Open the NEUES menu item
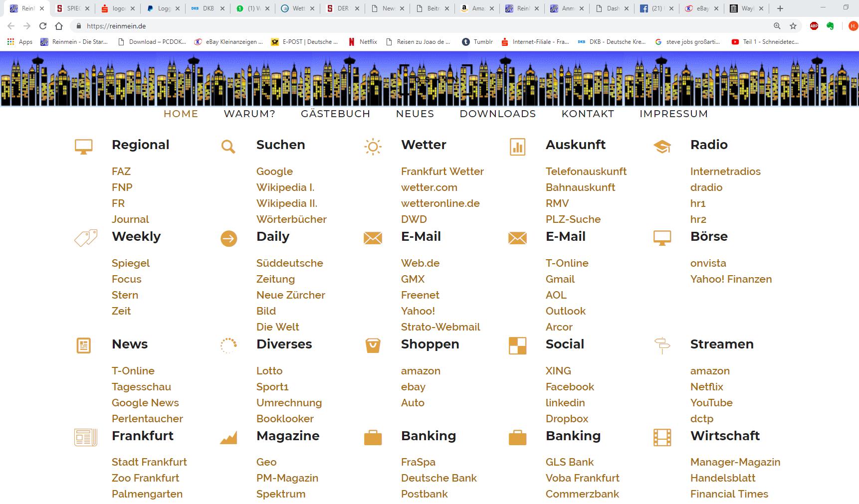 click(415, 114)
